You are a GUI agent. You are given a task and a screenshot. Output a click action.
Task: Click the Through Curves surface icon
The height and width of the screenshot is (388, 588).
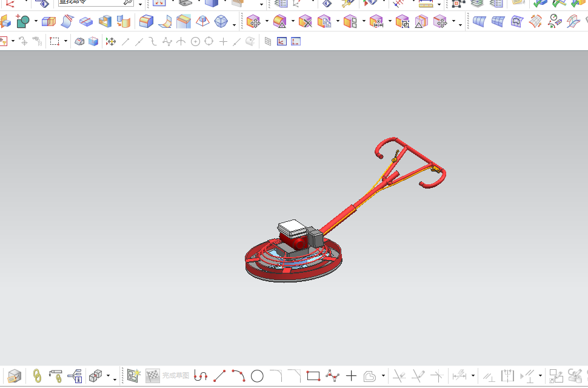click(x=479, y=21)
